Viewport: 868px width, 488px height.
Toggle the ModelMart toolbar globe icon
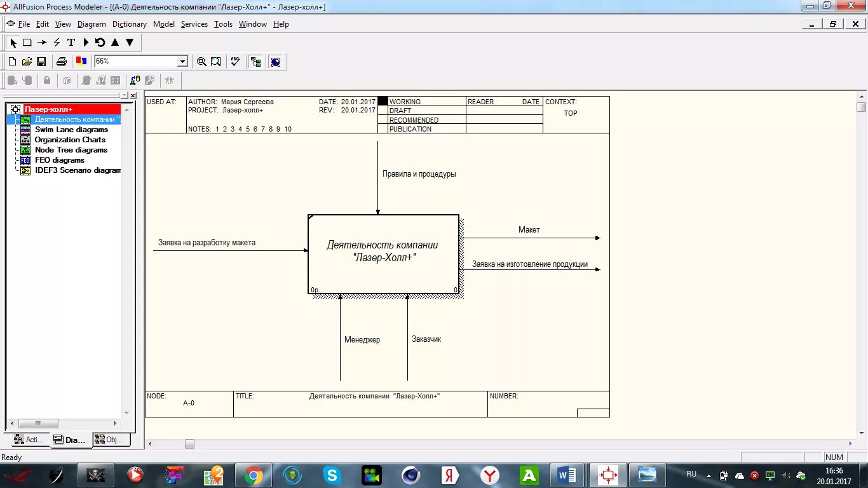275,62
